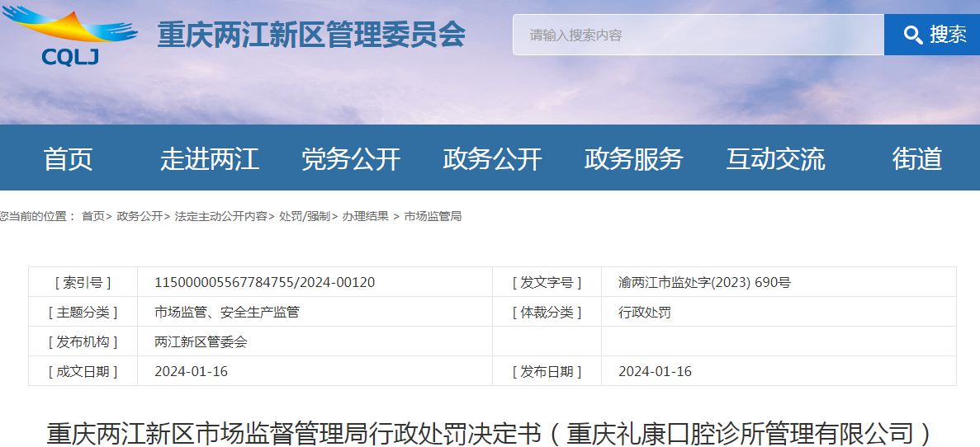Click the 首页 breadcrumb link

point(92,216)
